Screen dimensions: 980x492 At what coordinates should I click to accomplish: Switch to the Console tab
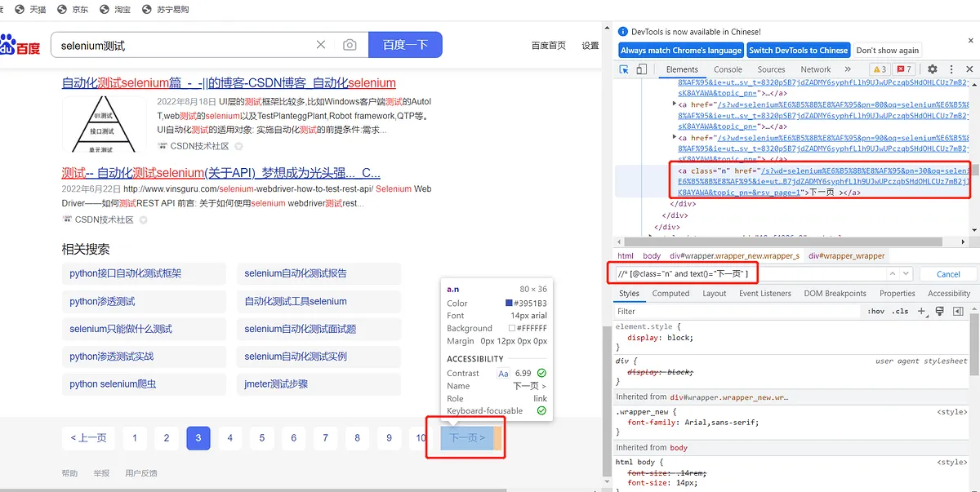pyautogui.click(x=726, y=69)
